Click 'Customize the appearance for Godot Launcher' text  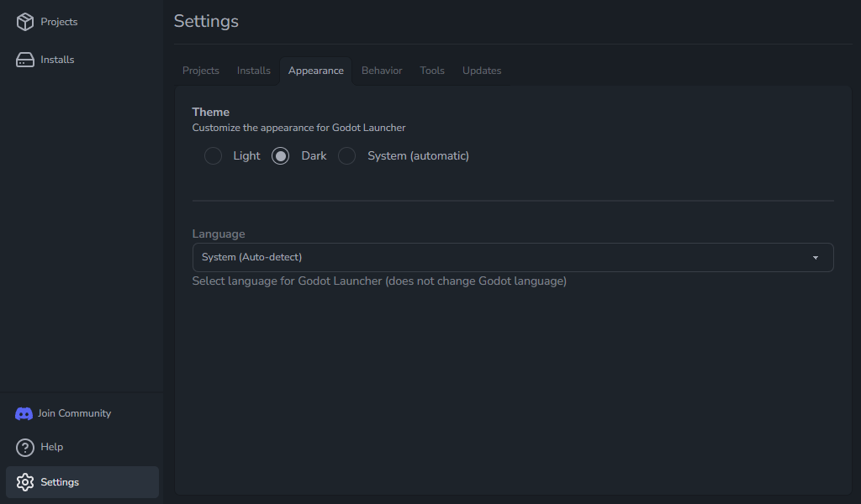point(298,128)
